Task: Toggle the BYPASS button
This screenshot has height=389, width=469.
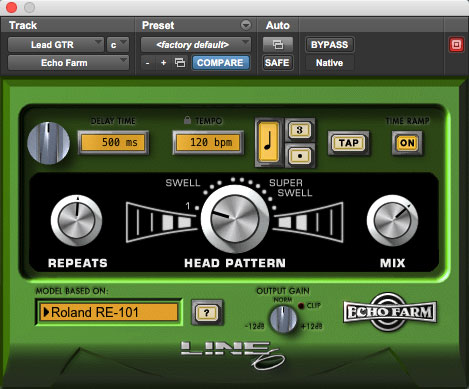Action: (x=329, y=45)
